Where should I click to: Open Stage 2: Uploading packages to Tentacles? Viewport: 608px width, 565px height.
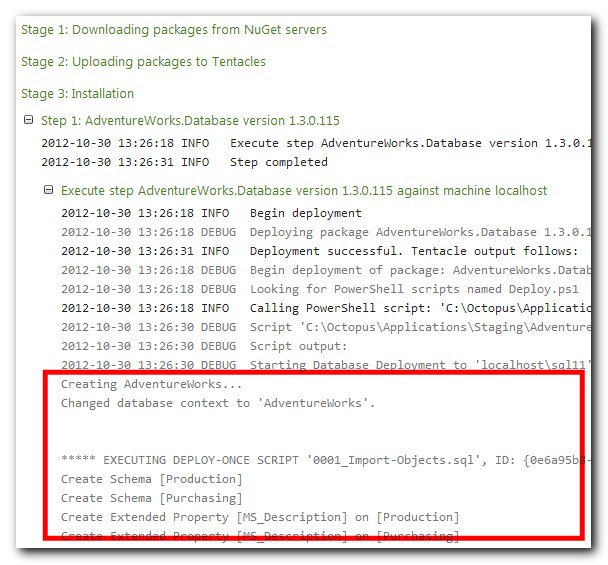click(x=143, y=62)
